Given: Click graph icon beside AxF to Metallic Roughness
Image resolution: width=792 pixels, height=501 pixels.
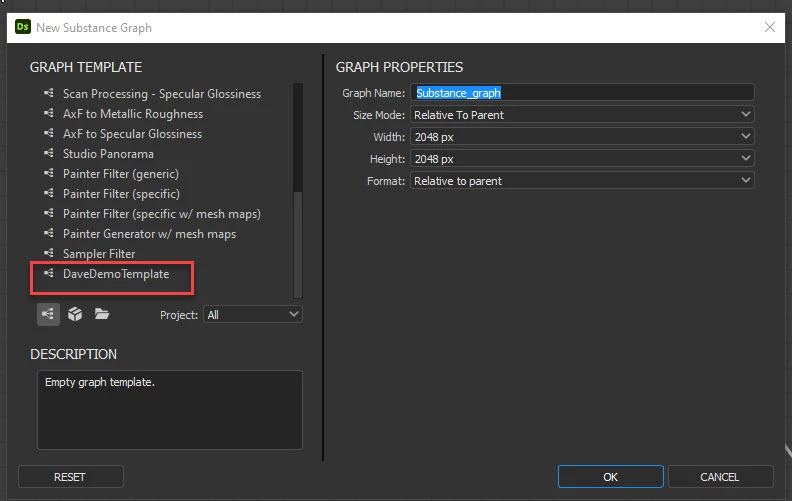Looking at the screenshot, I should [x=48, y=113].
